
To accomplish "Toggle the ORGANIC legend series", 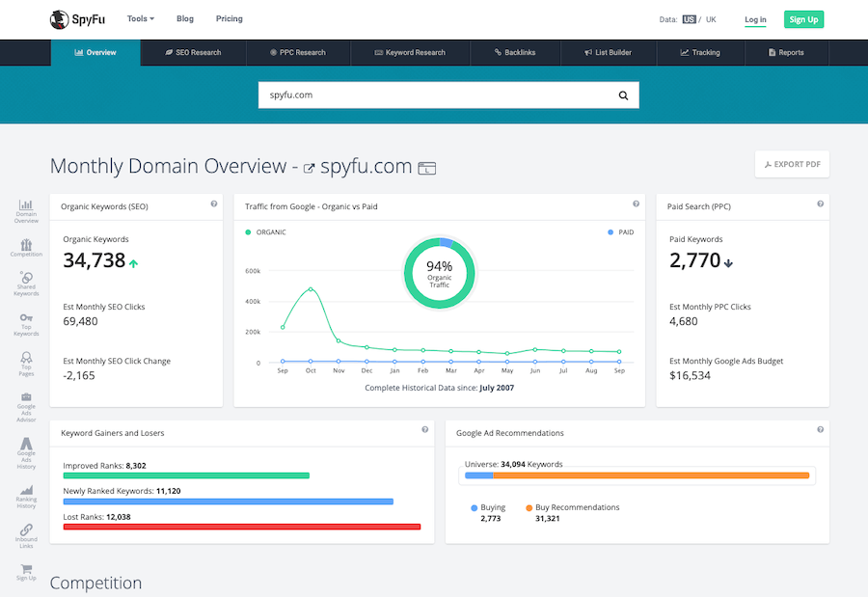I will pyautogui.click(x=266, y=232).
